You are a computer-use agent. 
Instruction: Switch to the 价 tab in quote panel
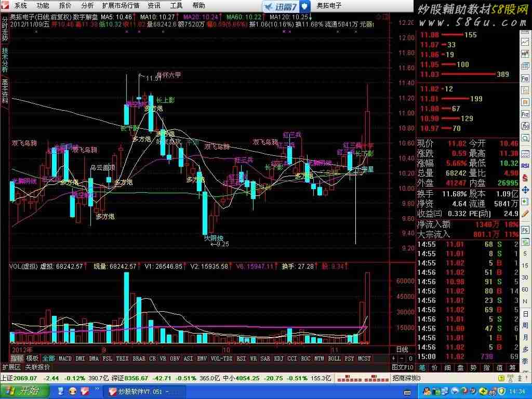click(x=435, y=367)
